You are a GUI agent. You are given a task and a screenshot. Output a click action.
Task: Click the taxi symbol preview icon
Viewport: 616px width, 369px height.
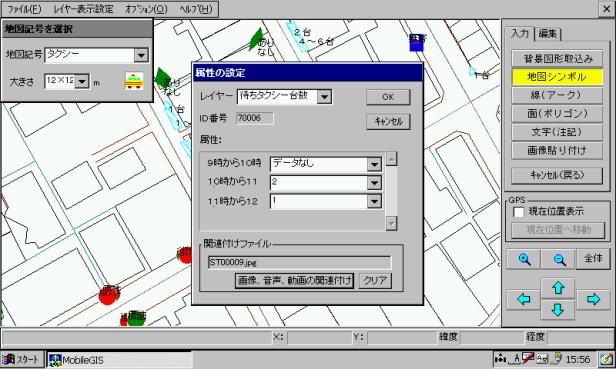(x=134, y=81)
